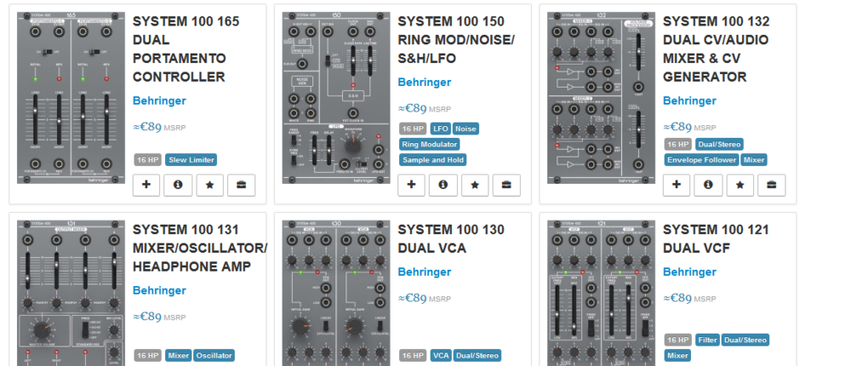868x366 pixels.
Task: Open info for System 100 165 Portamento Controller
Action: 178,185
